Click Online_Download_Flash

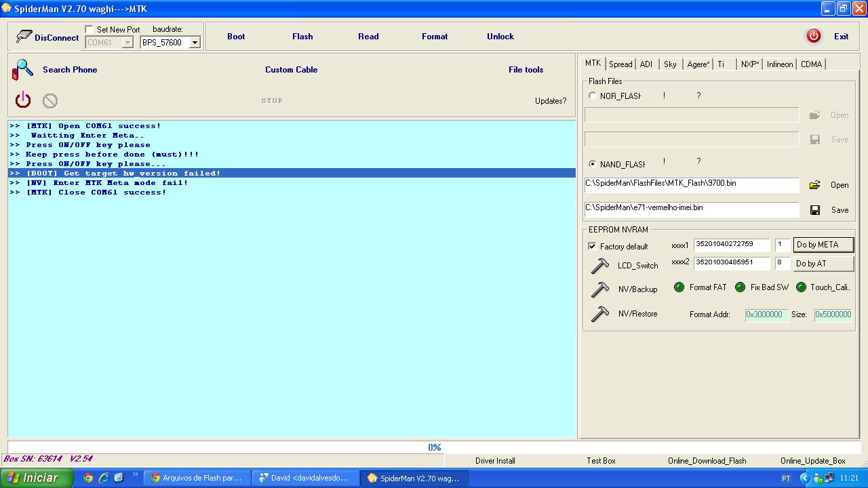707,461
